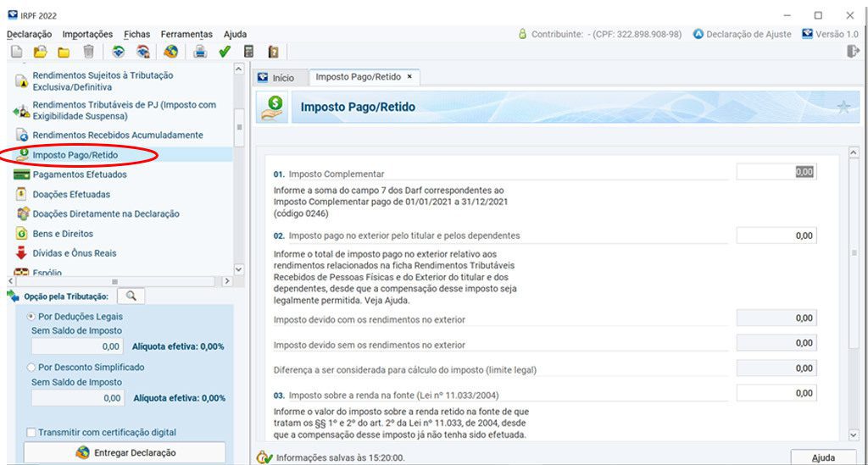Open the Ferramentas menu
Viewport: 868px width, 465px height.
tap(186, 34)
